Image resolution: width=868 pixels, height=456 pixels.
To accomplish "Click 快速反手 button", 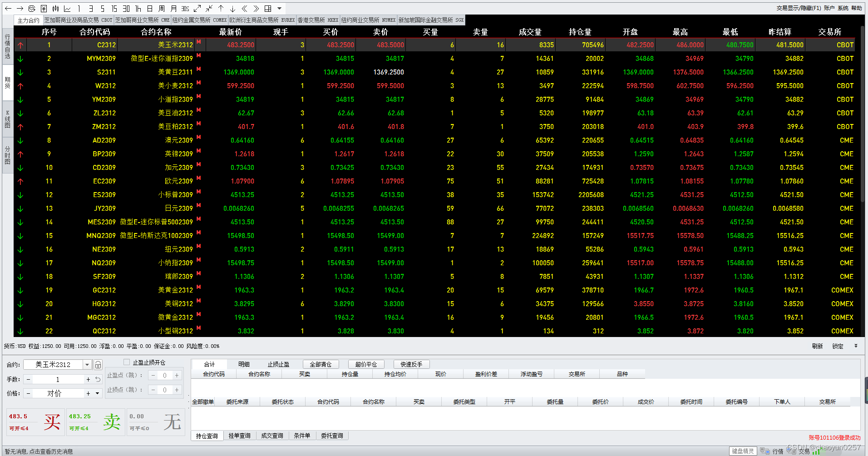I will pos(411,364).
